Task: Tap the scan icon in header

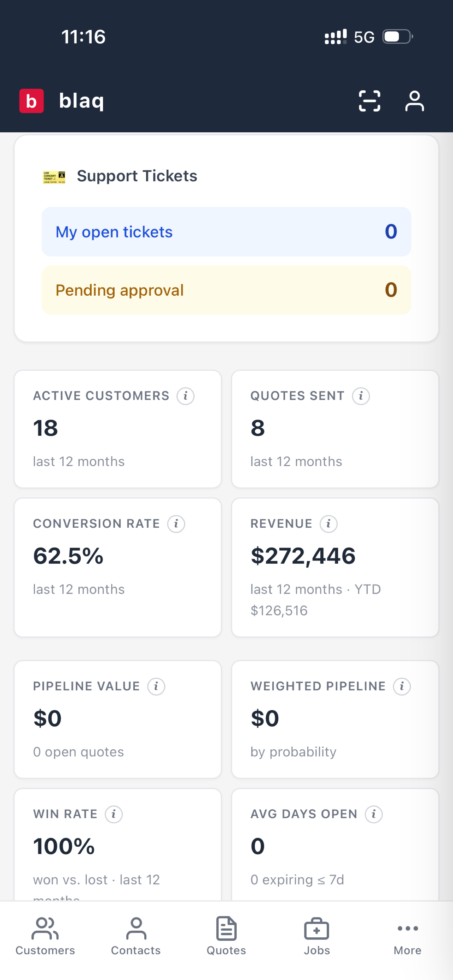Action: pos(369,101)
